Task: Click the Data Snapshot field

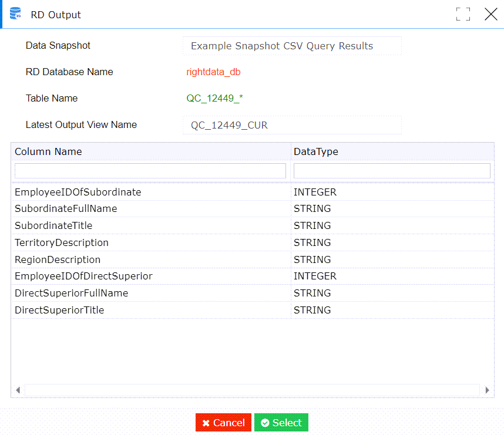Action: coord(292,45)
